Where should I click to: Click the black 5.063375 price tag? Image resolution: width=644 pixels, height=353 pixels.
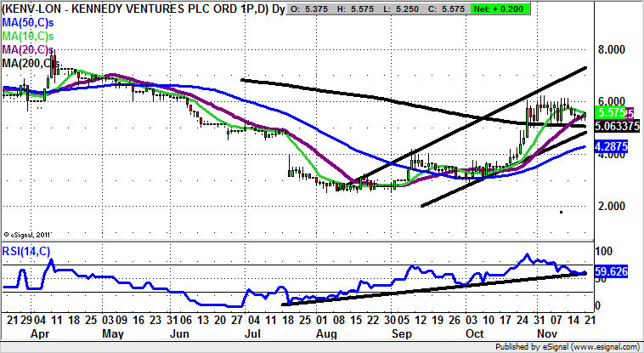tap(617, 127)
